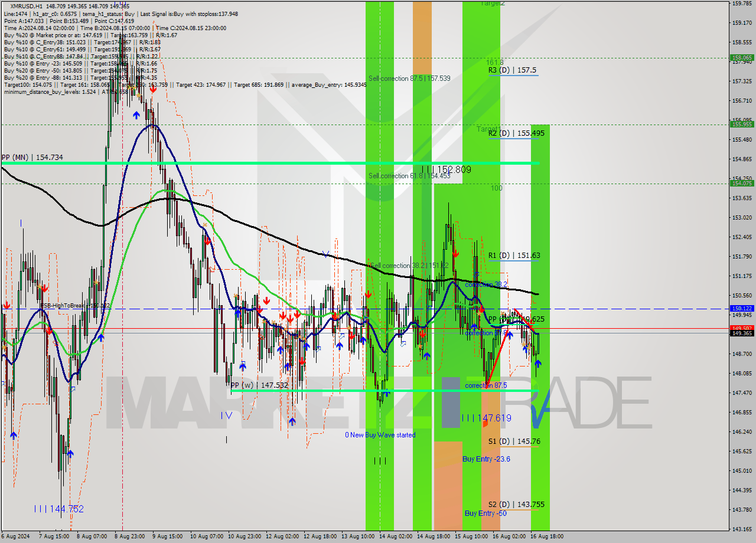Image resolution: width=756 pixels, height=543 pixels.
Task: Click the '| | | 144.752' wave label
Action: pyautogui.click(x=59, y=509)
